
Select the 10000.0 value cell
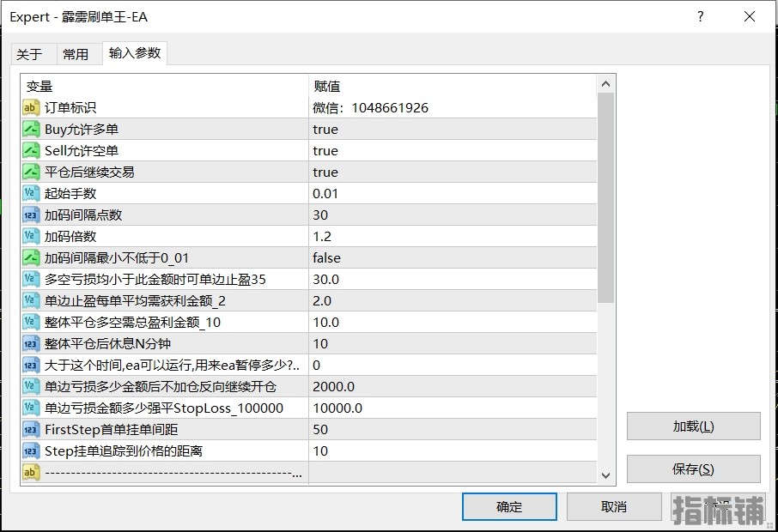click(453, 408)
